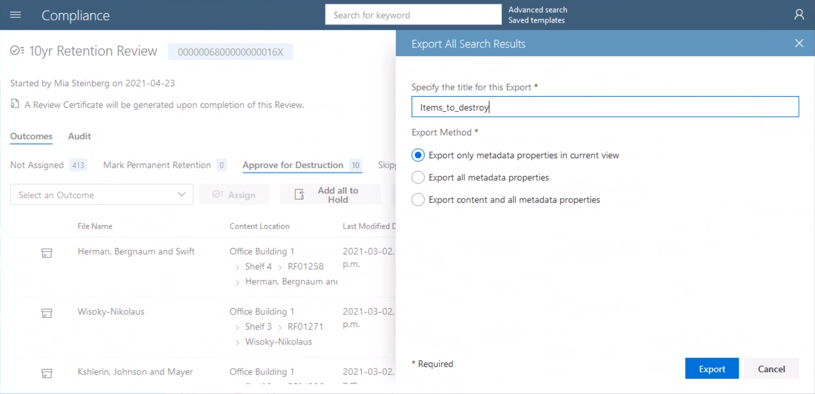
Task: Switch to the Outcomes tab
Action: pyautogui.click(x=31, y=136)
